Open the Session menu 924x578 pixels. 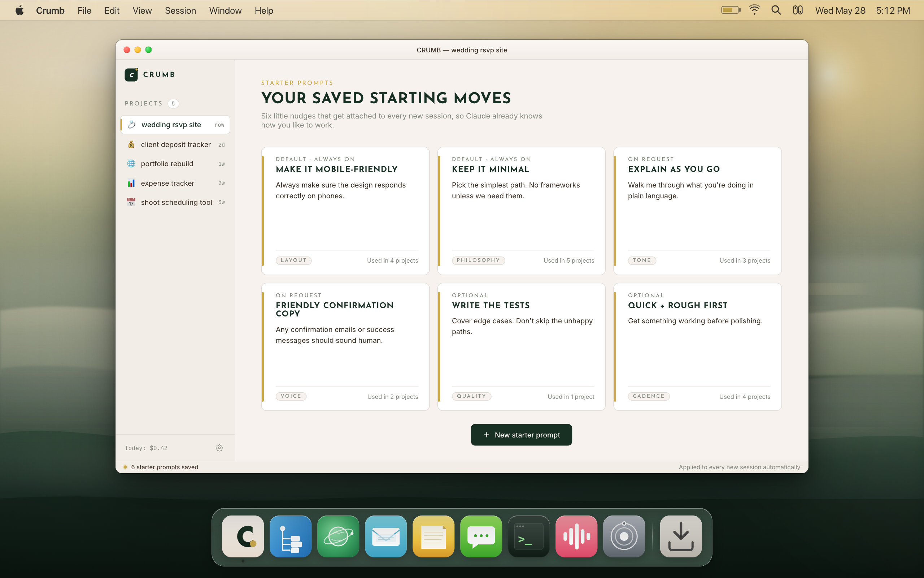180,10
